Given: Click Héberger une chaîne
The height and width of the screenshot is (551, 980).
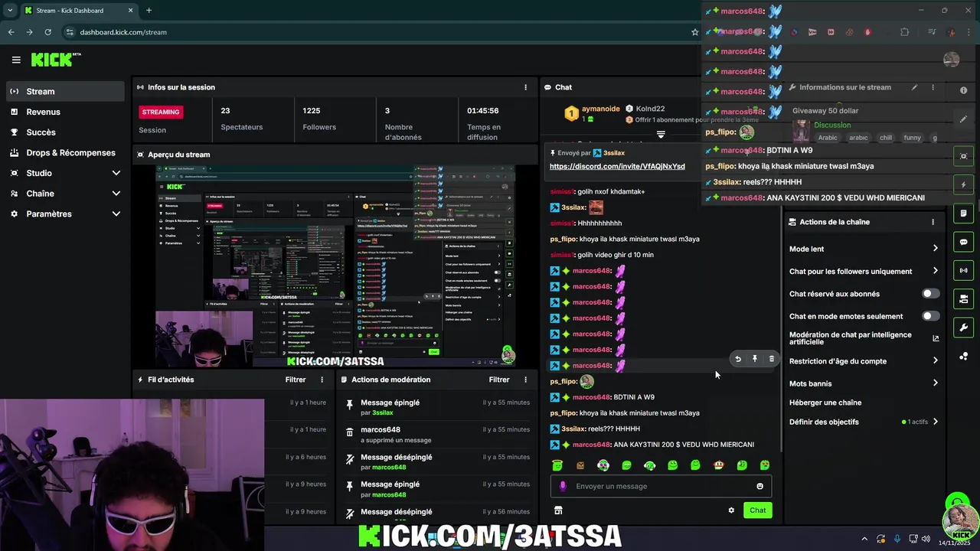Looking at the screenshot, I should tap(825, 403).
